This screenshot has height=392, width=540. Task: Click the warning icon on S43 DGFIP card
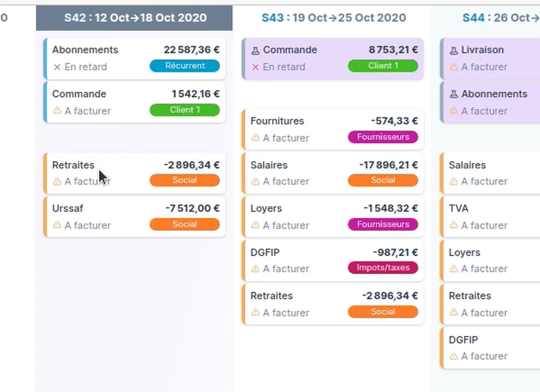(256, 269)
